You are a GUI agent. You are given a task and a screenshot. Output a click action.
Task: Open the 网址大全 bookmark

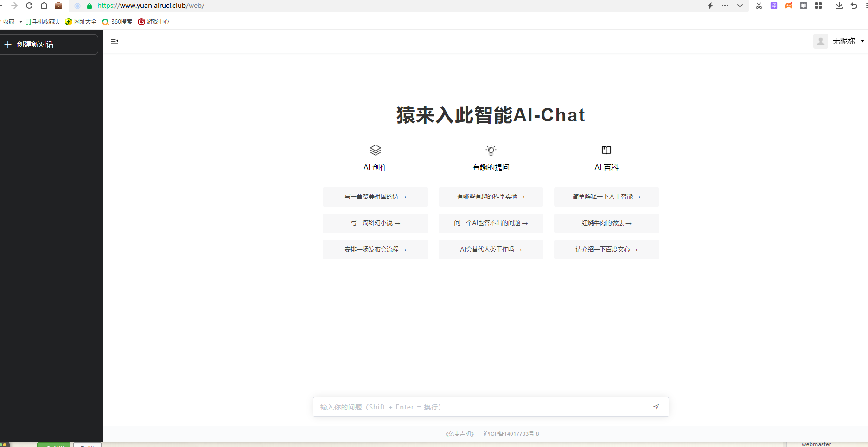[x=81, y=22]
